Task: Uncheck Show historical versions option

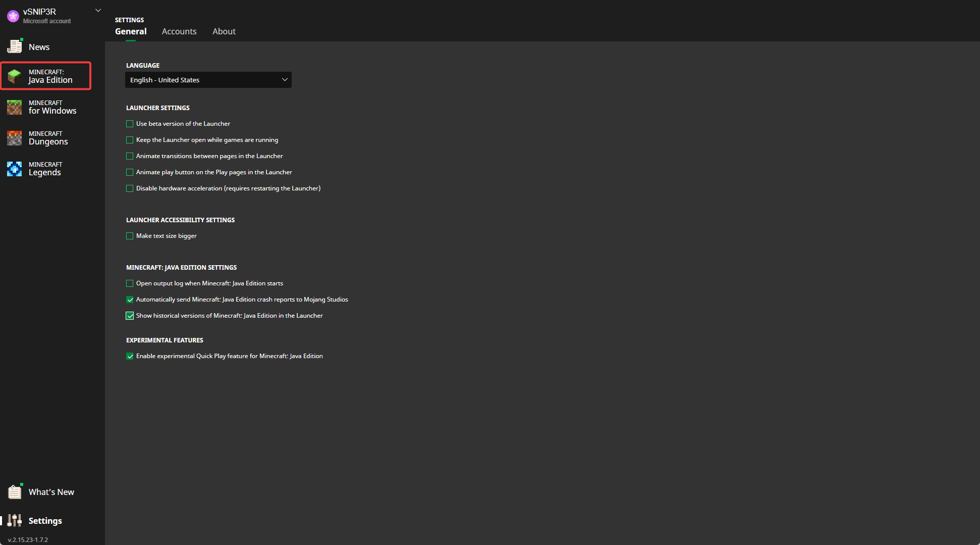Action: coord(130,316)
